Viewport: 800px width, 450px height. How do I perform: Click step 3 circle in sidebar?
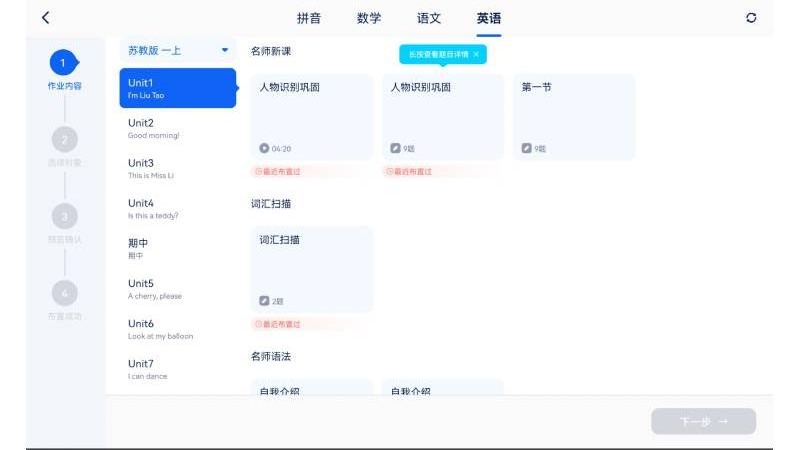tap(64, 216)
